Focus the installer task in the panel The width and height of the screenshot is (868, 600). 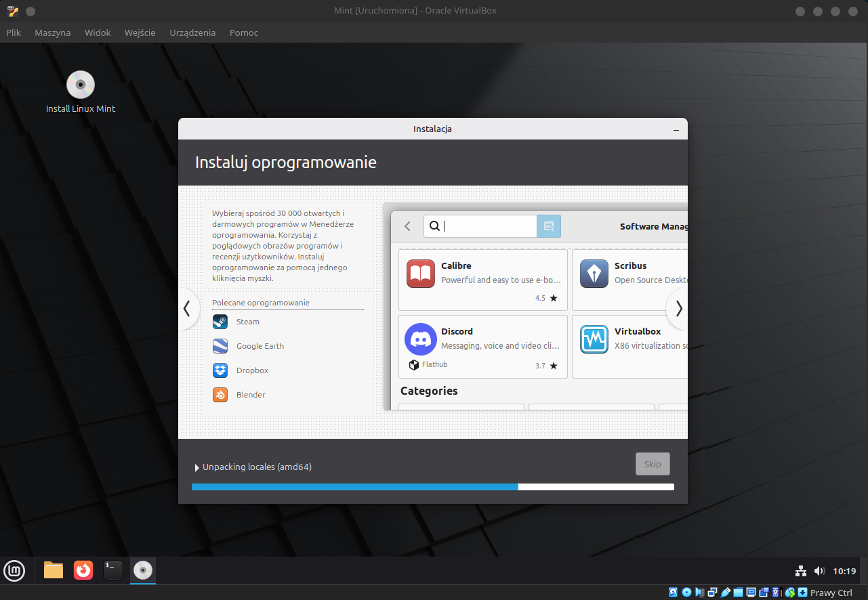pos(143,570)
